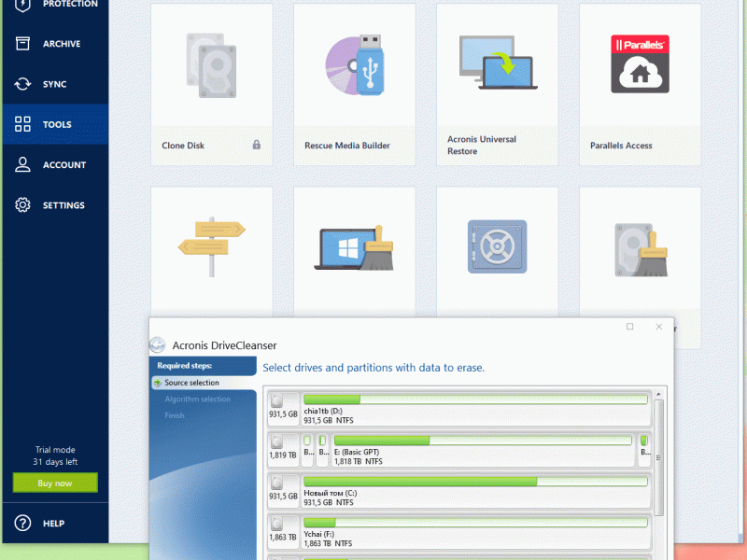The height and width of the screenshot is (560, 747).
Task: Open Acronis Universal Restore tool
Action: point(498,85)
